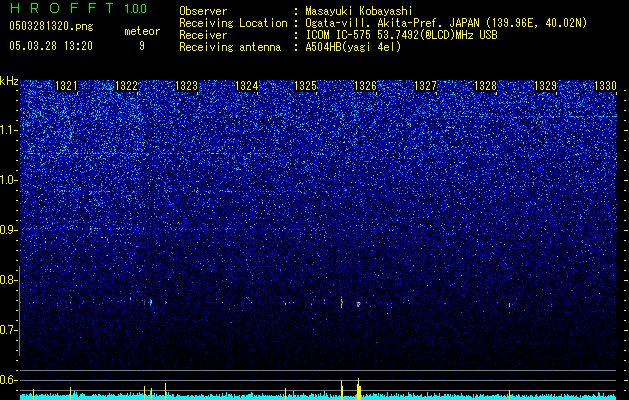Image resolution: width=629 pixels, height=400 pixels.
Task: Click the tallest yellow power spike before 1326
Action: click(x=359, y=389)
